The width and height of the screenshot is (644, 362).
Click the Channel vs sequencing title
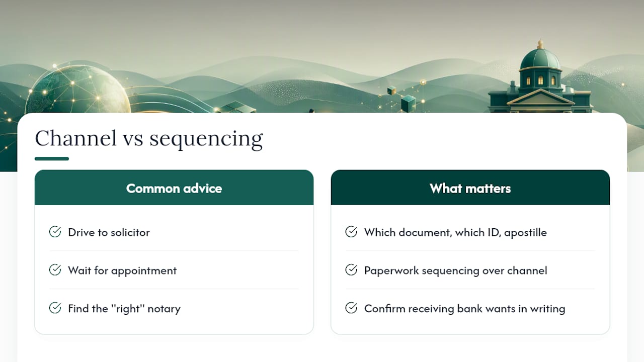[x=149, y=138]
